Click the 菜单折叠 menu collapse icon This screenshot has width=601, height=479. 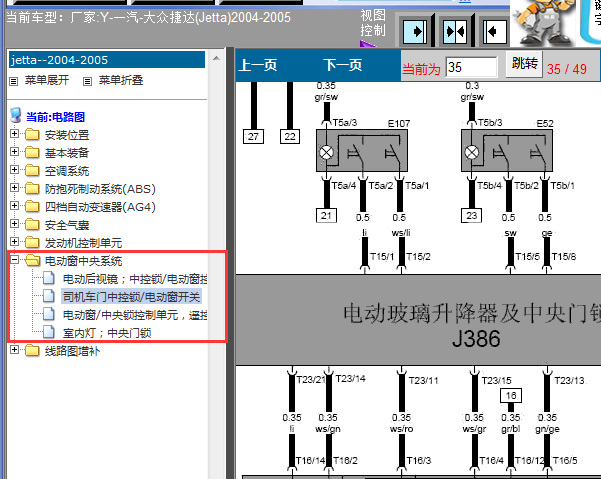click(x=88, y=81)
